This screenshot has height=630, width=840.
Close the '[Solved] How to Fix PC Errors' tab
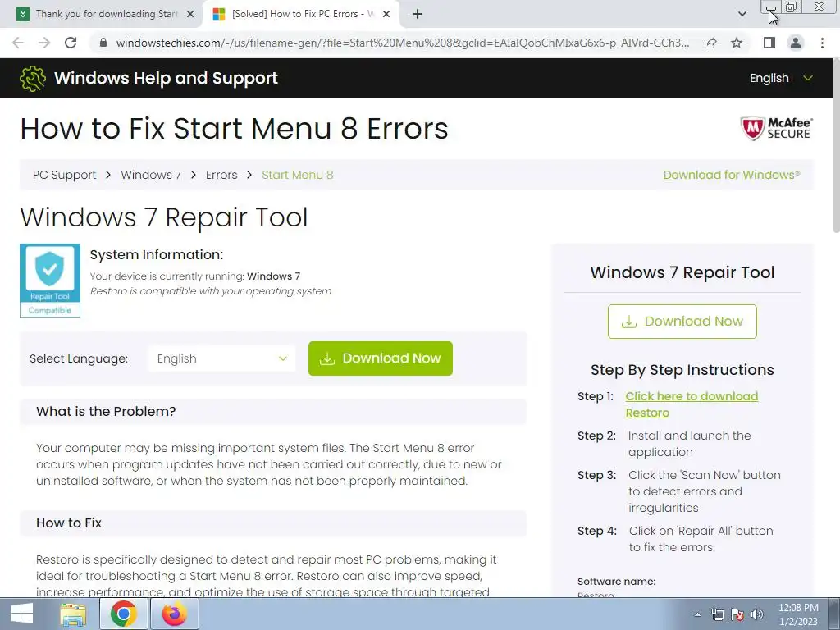tap(386, 14)
